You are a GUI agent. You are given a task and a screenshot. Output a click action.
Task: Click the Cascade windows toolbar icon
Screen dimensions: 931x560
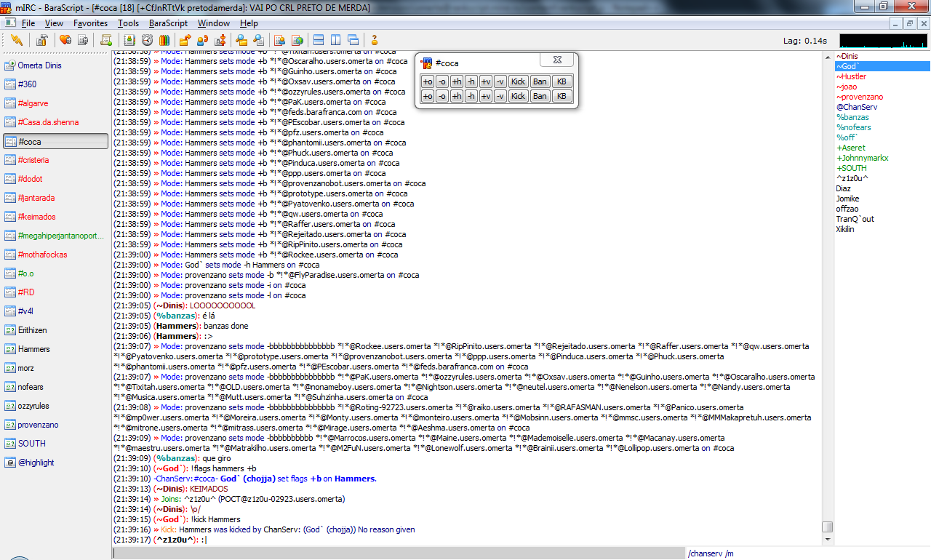click(353, 40)
